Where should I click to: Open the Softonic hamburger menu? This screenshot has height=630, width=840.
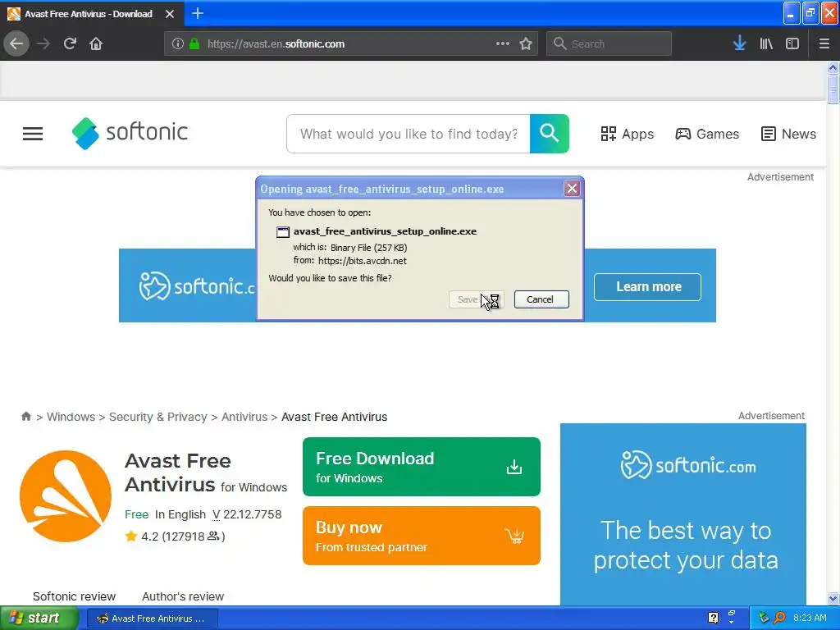click(33, 134)
